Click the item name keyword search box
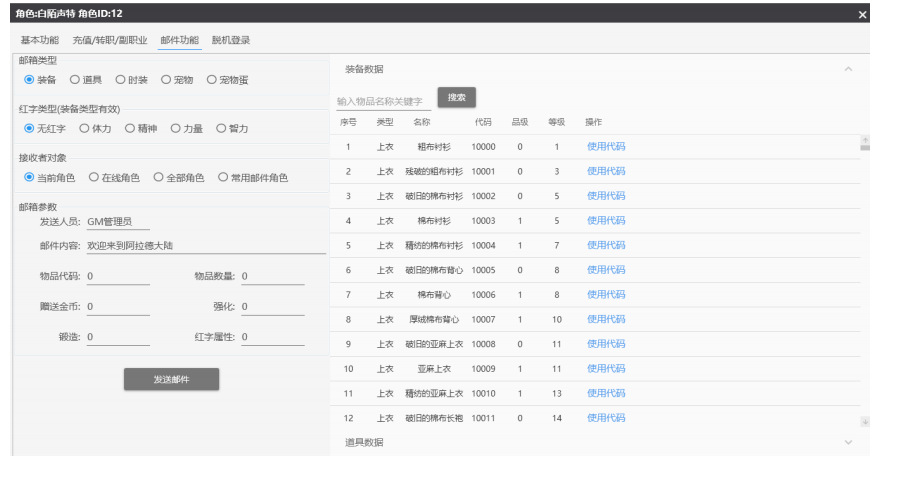The height and width of the screenshot is (486, 903). pos(384,101)
